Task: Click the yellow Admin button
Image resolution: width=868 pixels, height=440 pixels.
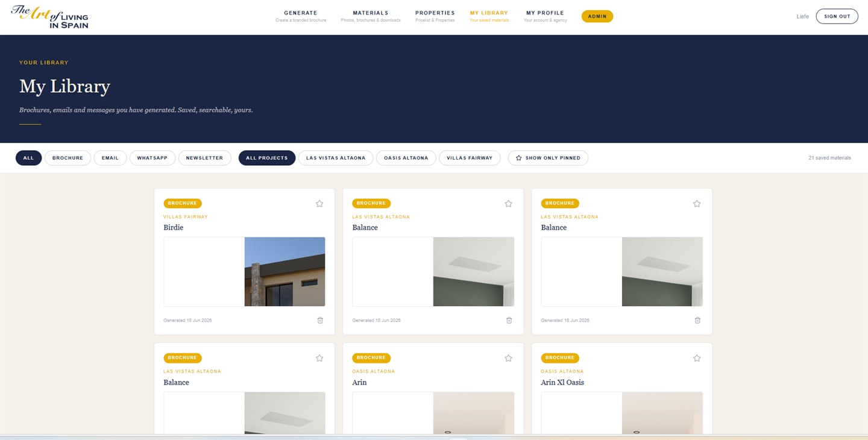Action: tap(597, 16)
